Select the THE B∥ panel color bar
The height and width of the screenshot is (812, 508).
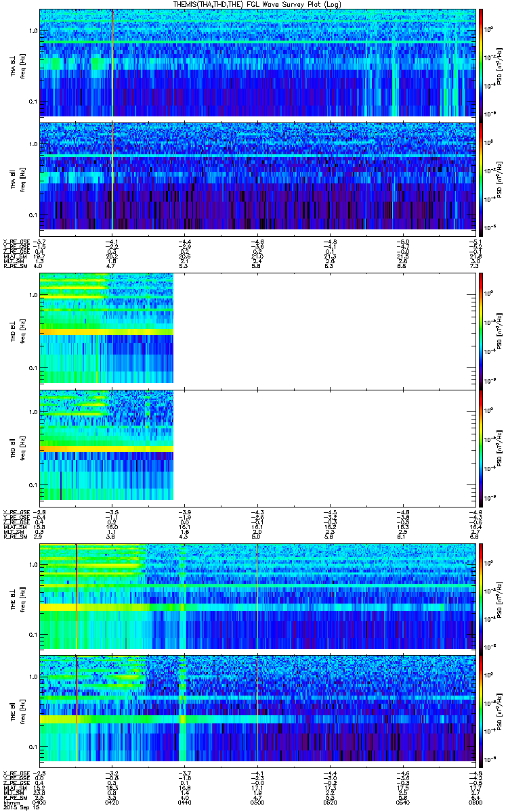tap(480, 708)
